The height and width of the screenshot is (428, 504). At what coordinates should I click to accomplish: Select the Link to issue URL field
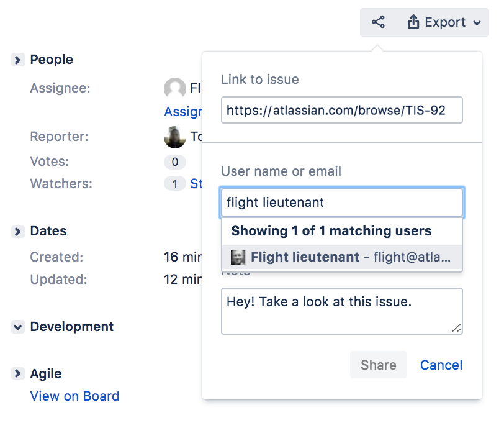(x=341, y=110)
